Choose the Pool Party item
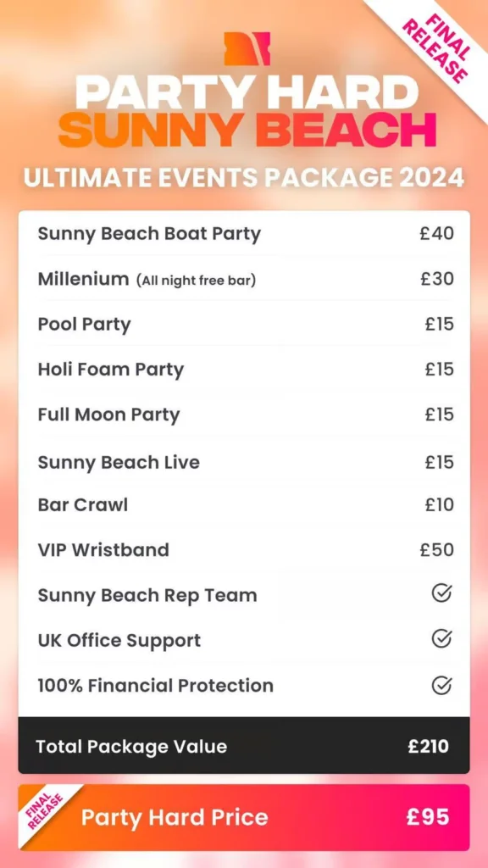 [244, 324]
